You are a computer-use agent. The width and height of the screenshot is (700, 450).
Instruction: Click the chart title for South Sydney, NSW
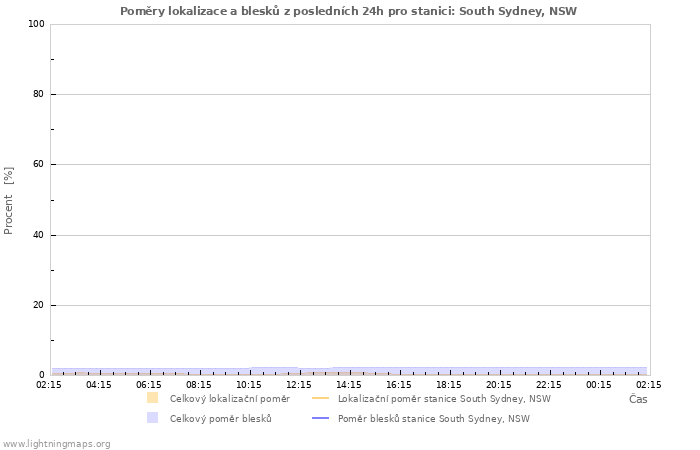point(348,11)
